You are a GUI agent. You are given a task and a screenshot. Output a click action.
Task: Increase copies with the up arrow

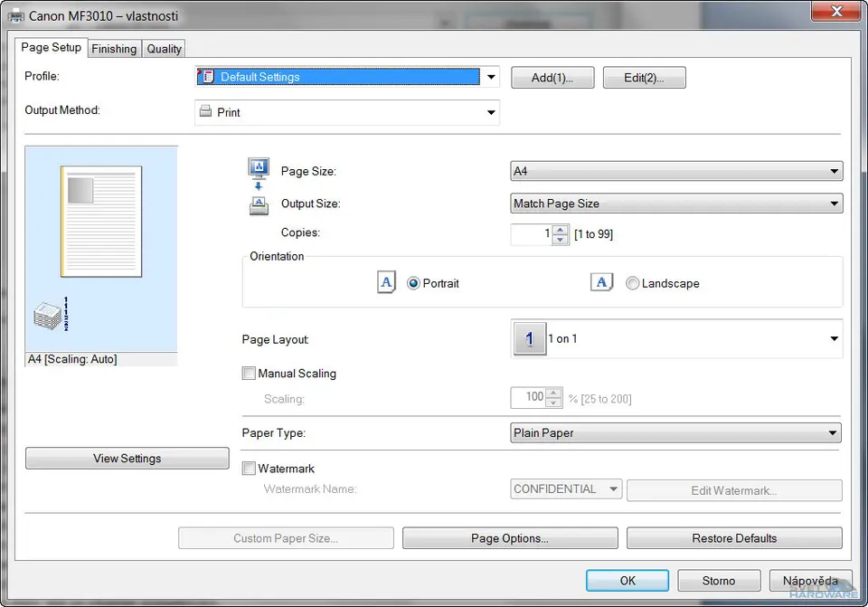(561, 230)
